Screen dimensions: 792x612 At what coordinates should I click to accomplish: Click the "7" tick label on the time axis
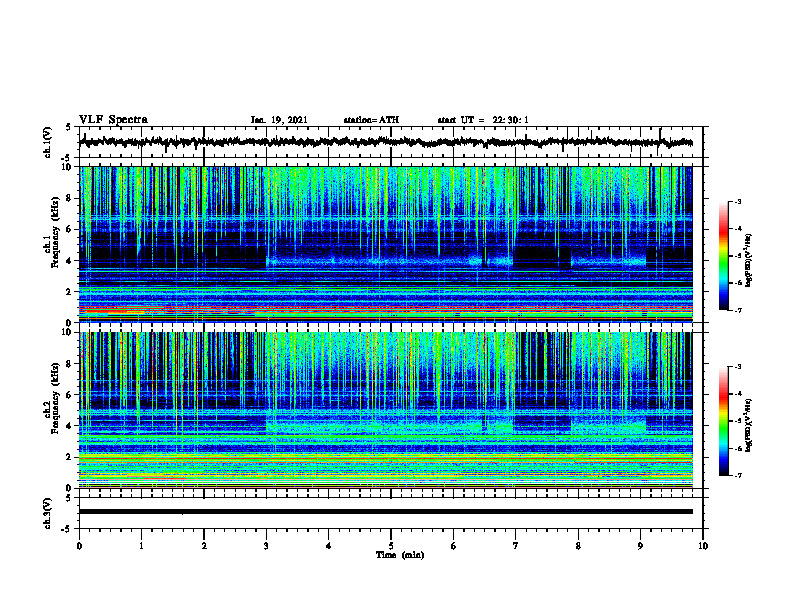click(516, 546)
